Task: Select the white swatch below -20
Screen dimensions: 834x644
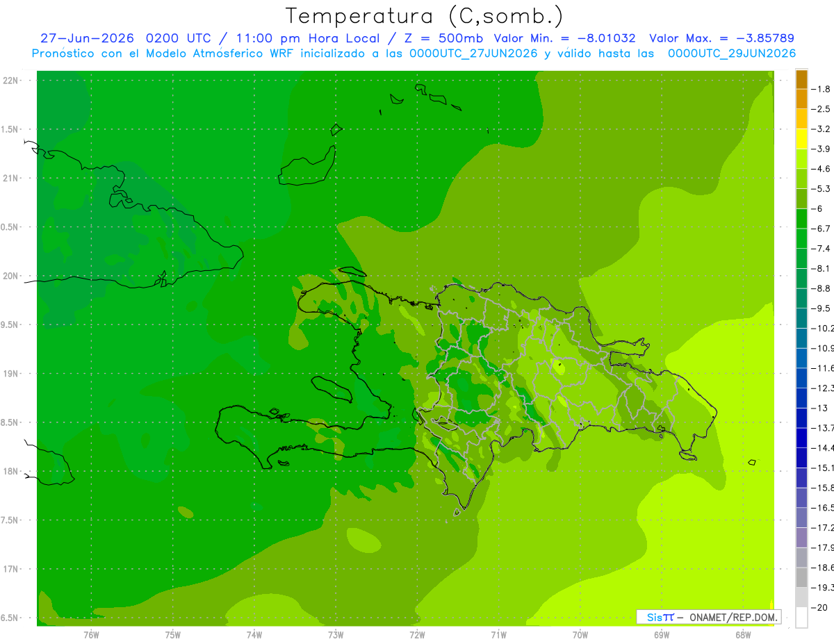Action: point(801,617)
